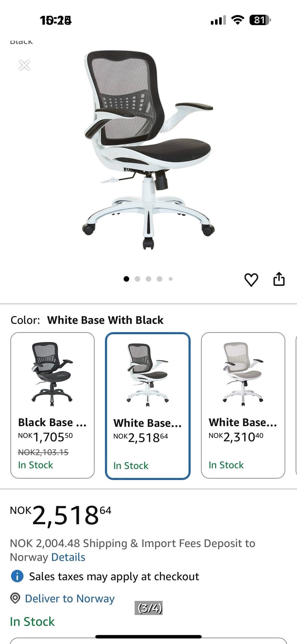Open Deliver to Norway link
Screen dimensions: 297x644
click(x=70, y=598)
